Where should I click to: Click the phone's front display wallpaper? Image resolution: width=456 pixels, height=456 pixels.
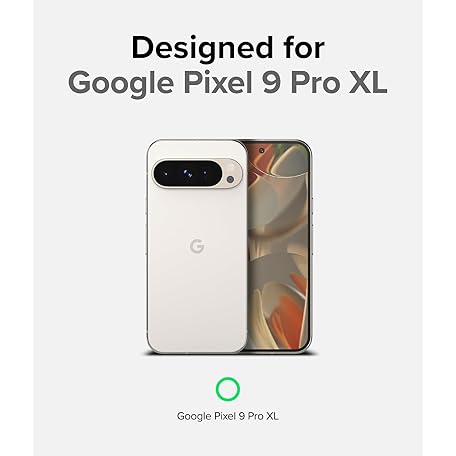coord(278,246)
